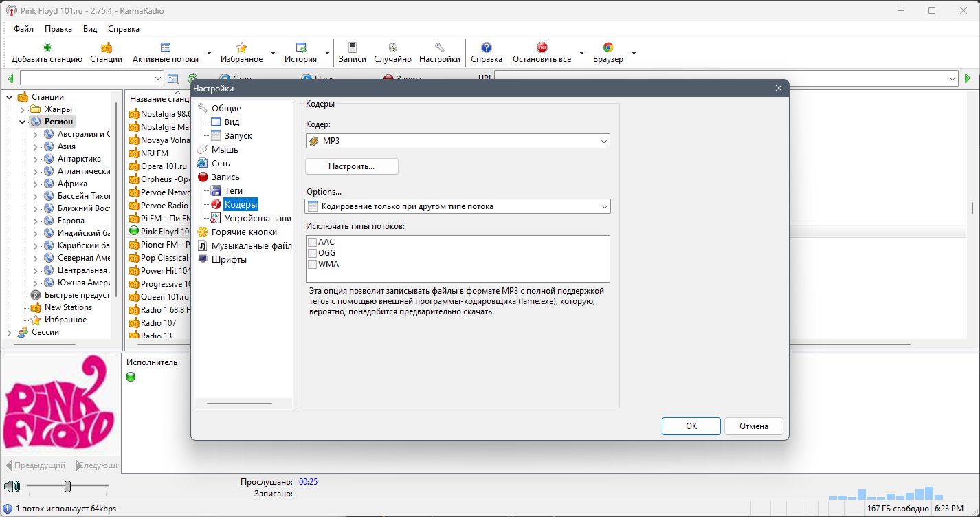Open Сеть settings category
Viewport: 980px width, 517px height.
click(x=221, y=163)
